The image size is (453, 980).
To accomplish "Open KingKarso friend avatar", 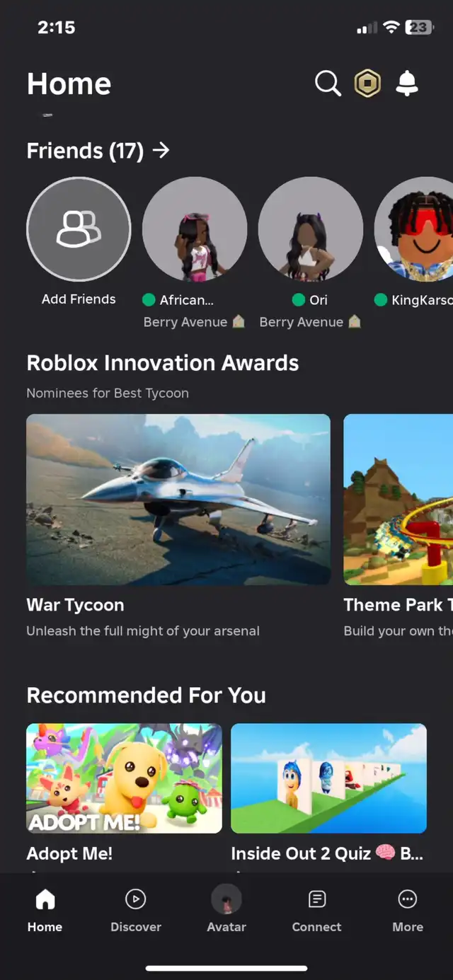I will pyautogui.click(x=414, y=229).
